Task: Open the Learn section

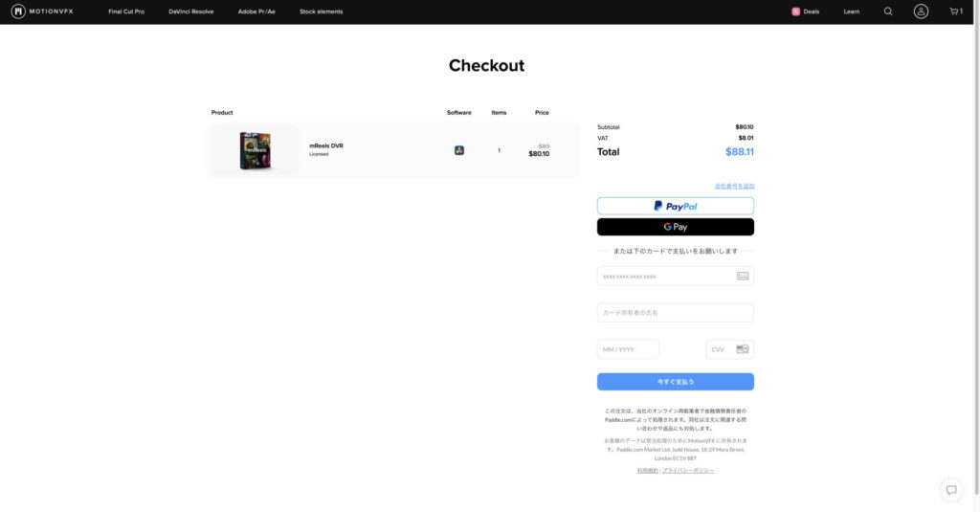Action: click(x=851, y=11)
